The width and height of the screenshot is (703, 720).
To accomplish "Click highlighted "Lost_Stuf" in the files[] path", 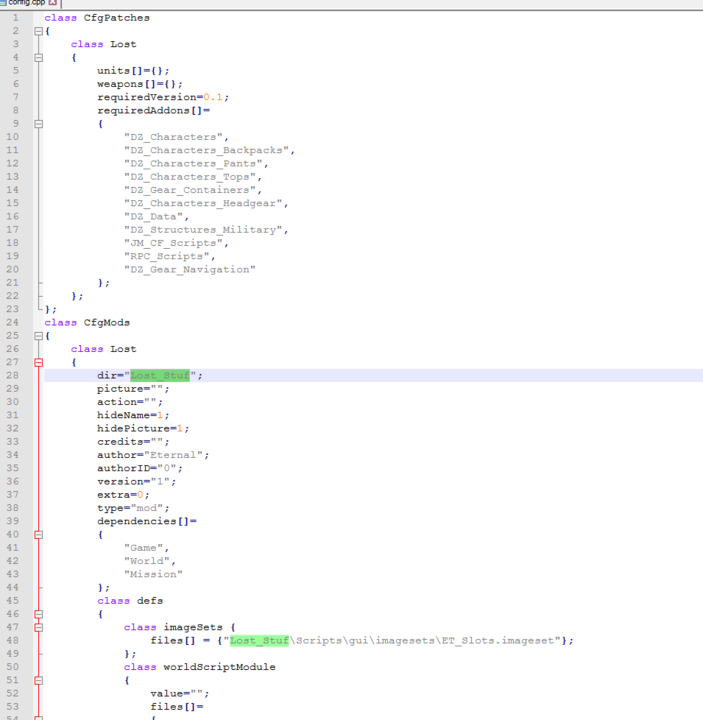I will 259,641.
